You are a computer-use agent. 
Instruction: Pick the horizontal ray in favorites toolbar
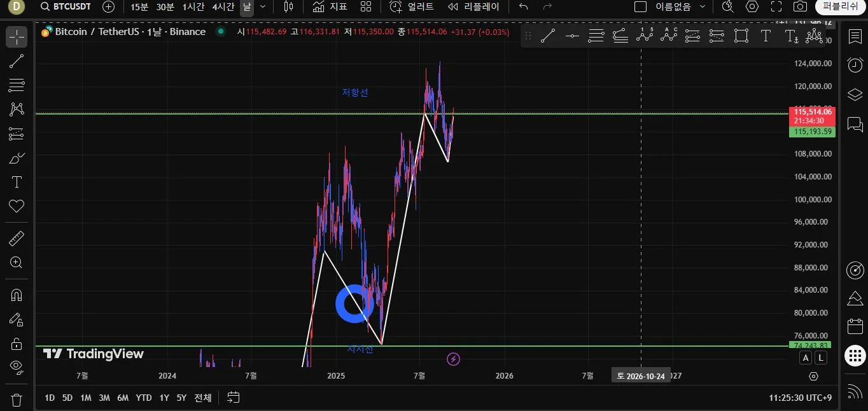point(572,36)
